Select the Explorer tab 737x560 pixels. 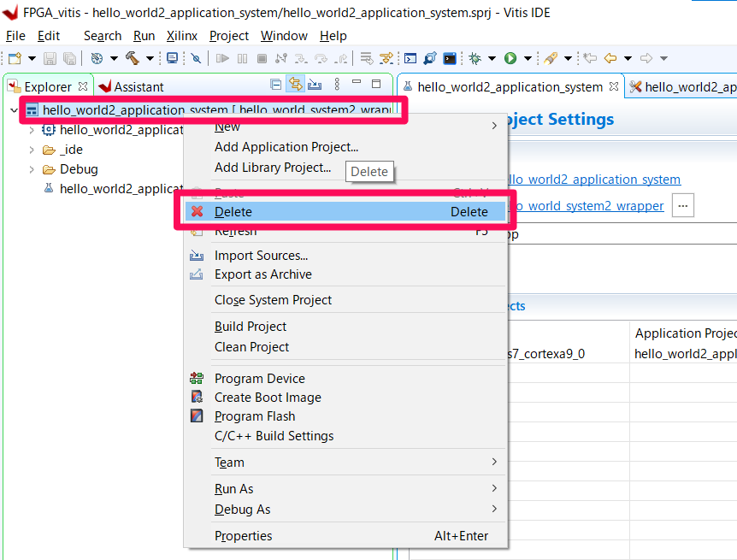click(x=47, y=87)
